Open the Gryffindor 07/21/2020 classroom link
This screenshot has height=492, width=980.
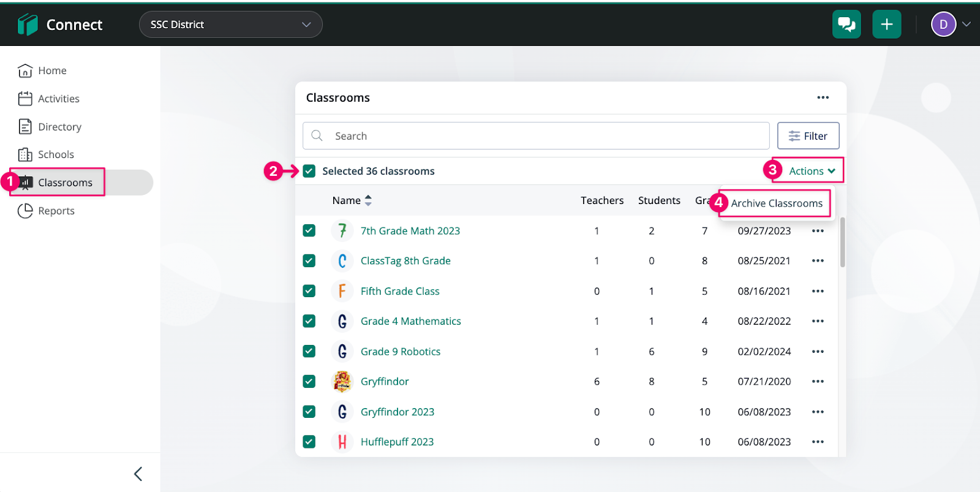[x=385, y=382]
